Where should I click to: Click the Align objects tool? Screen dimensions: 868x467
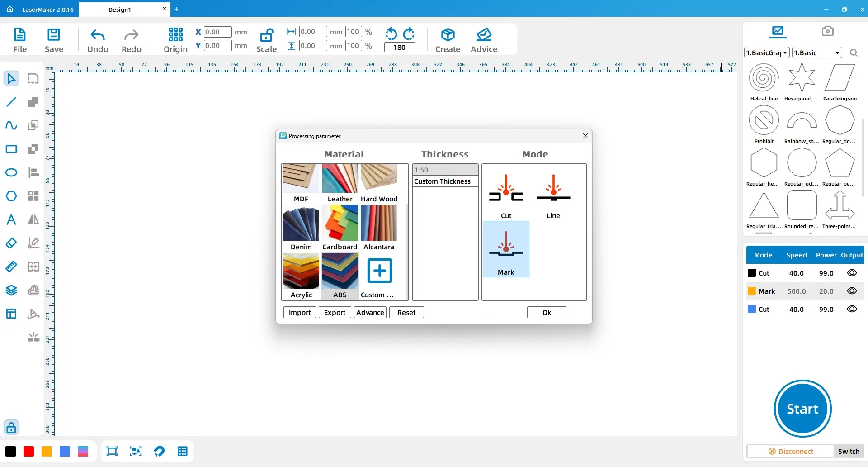coord(33,172)
